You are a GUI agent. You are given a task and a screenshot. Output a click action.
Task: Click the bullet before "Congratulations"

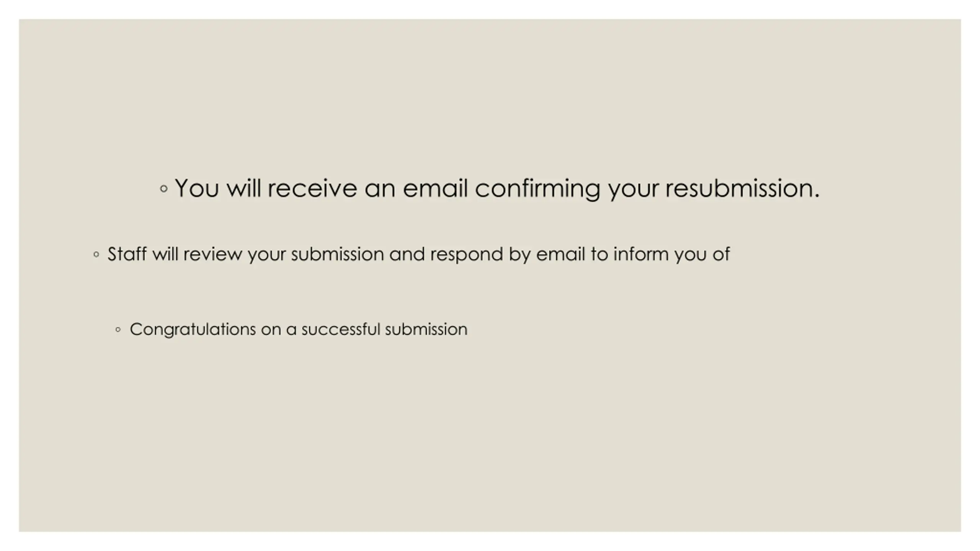[x=118, y=329]
